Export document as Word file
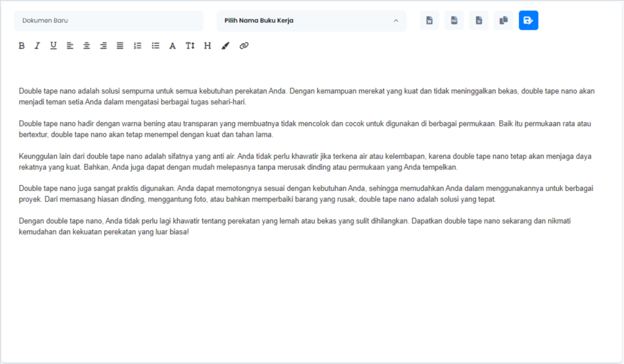 (429, 20)
